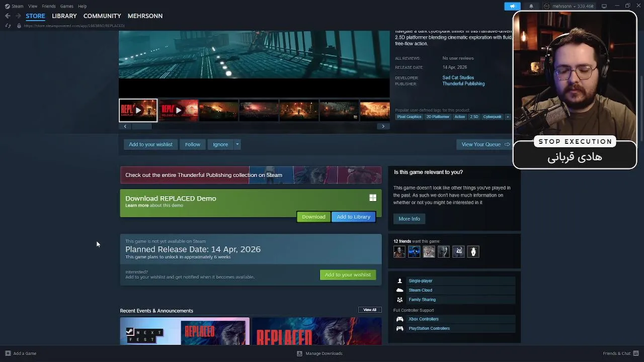The image size is (644, 362).
Task: Click View All events button
Action: pyautogui.click(x=370, y=310)
